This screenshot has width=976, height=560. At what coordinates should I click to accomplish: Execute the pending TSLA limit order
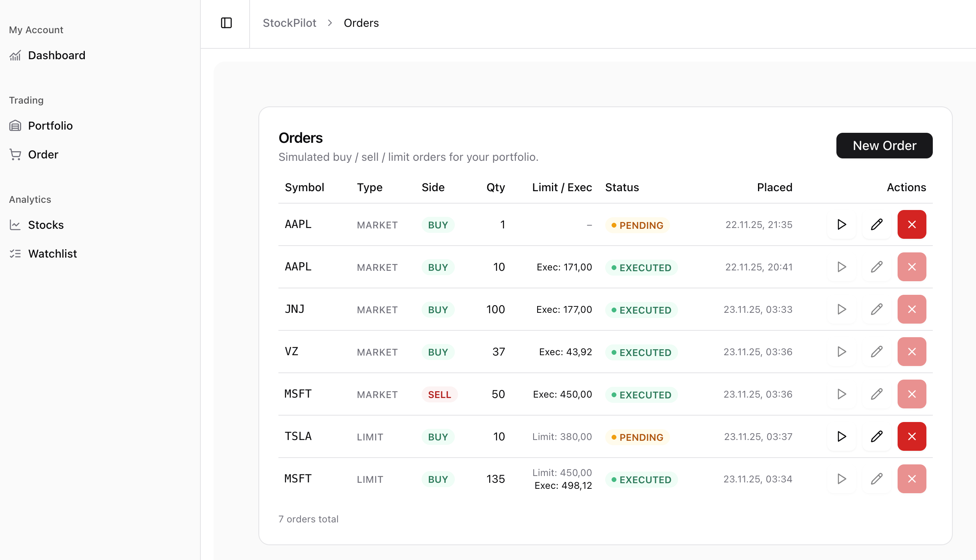tap(842, 436)
